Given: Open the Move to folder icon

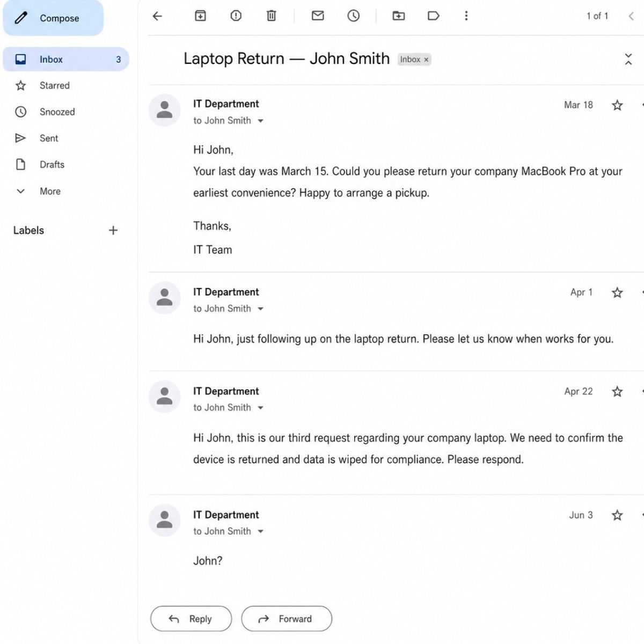Looking at the screenshot, I should click(x=399, y=16).
